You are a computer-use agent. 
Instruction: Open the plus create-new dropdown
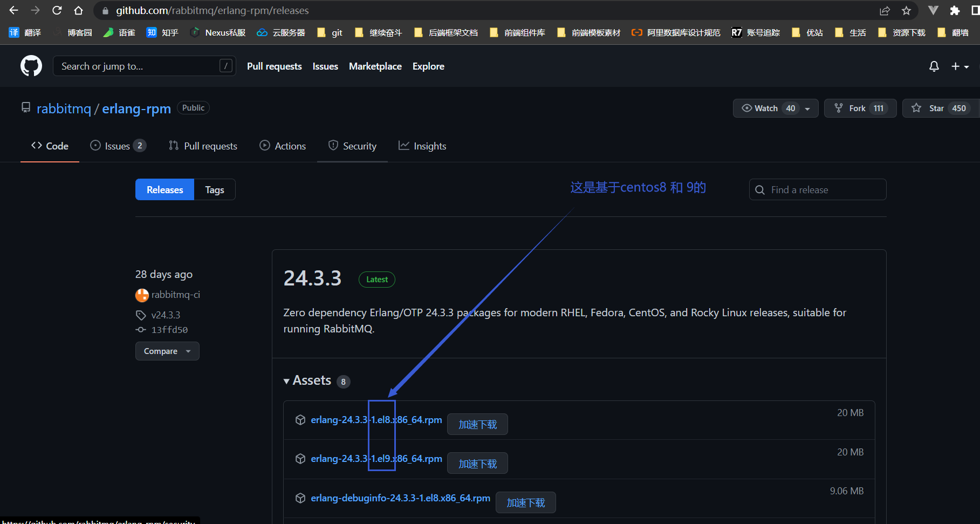pyautogui.click(x=960, y=66)
